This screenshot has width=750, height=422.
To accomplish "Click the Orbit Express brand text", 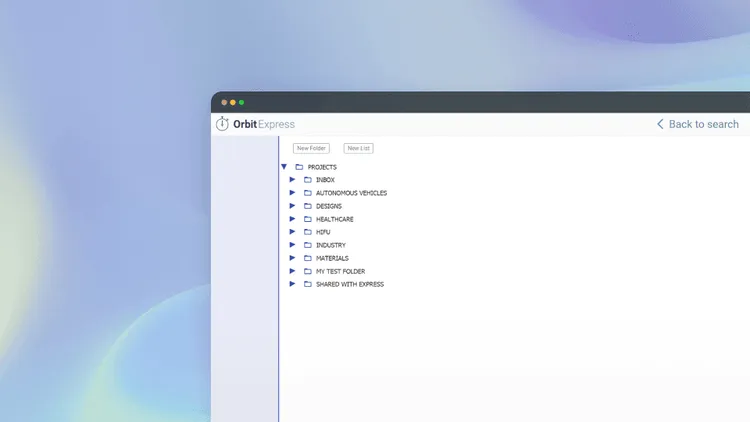I will point(264,124).
